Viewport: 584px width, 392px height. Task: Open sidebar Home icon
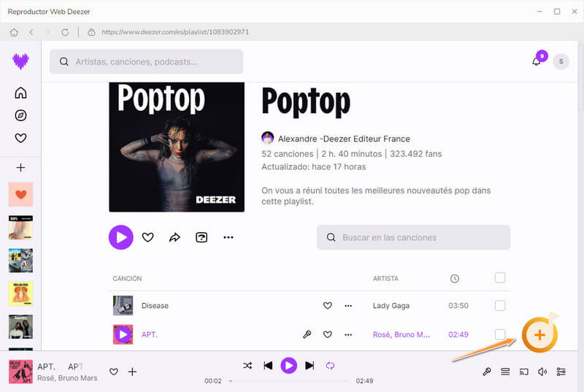pyautogui.click(x=21, y=93)
